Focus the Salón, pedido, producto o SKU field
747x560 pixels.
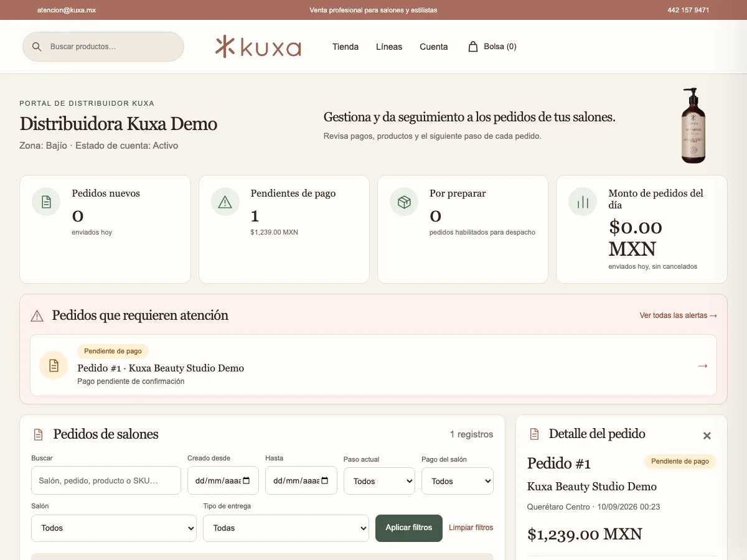[106, 481]
